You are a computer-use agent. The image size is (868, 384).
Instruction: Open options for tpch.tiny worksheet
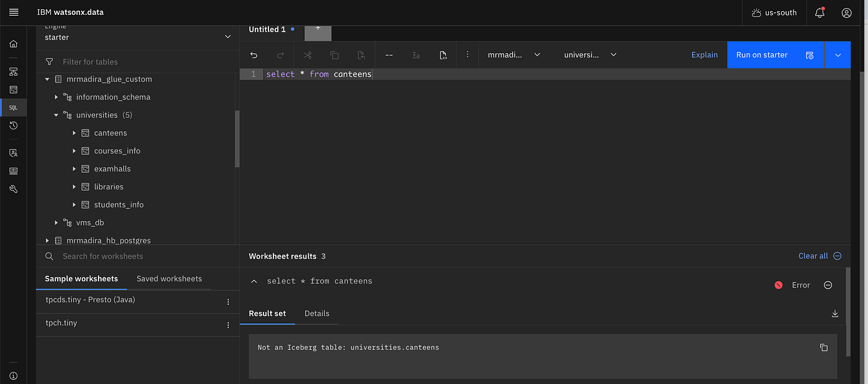tap(228, 325)
